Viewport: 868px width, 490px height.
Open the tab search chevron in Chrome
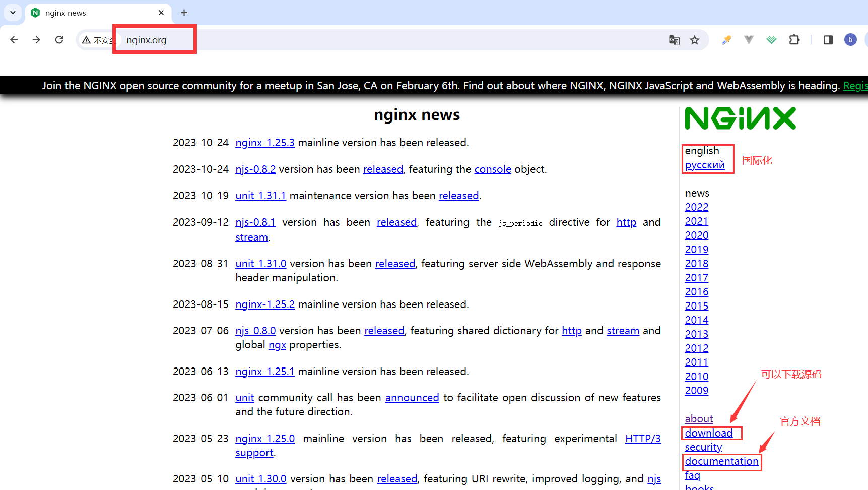point(13,13)
